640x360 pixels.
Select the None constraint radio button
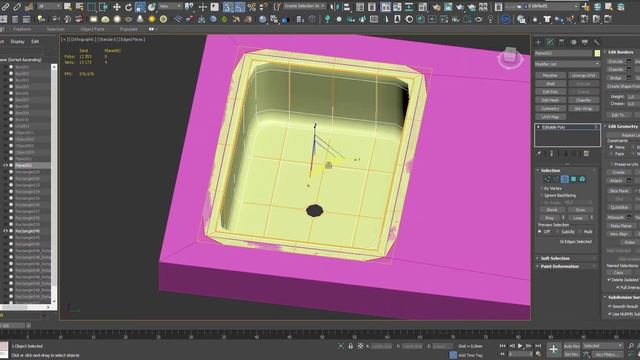point(611,147)
